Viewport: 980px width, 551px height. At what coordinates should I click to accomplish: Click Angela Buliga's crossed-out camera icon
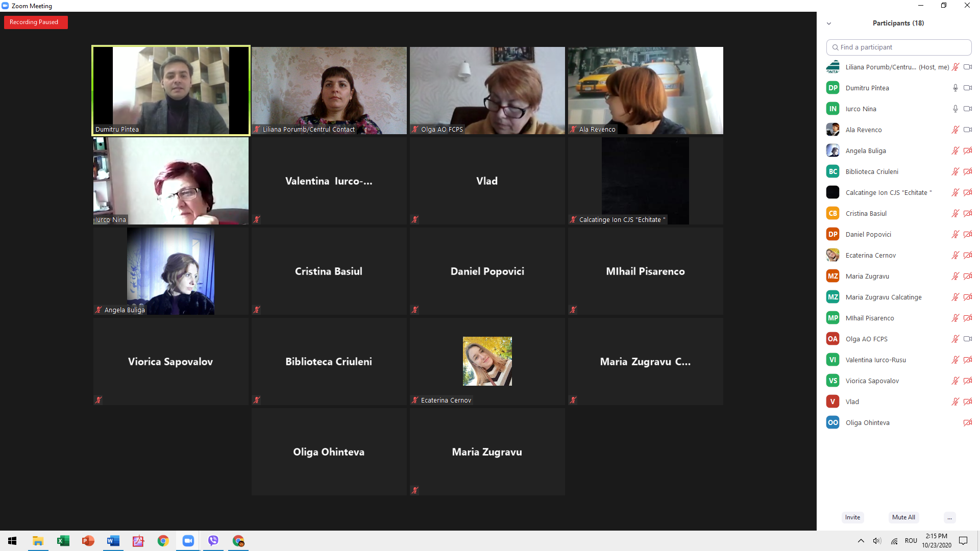coord(967,151)
